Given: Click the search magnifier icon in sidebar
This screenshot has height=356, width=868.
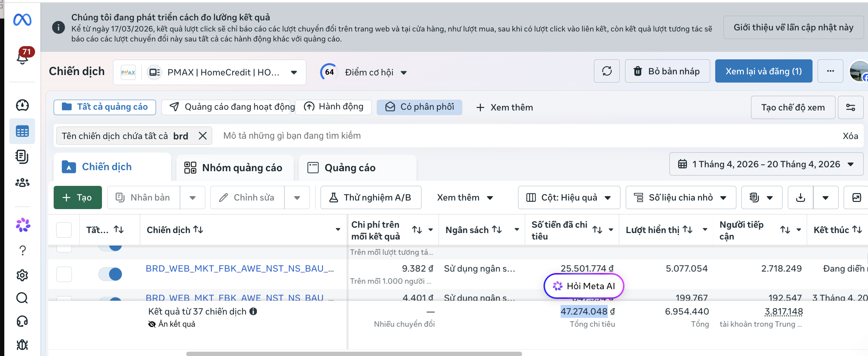Looking at the screenshot, I should point(22,298).
